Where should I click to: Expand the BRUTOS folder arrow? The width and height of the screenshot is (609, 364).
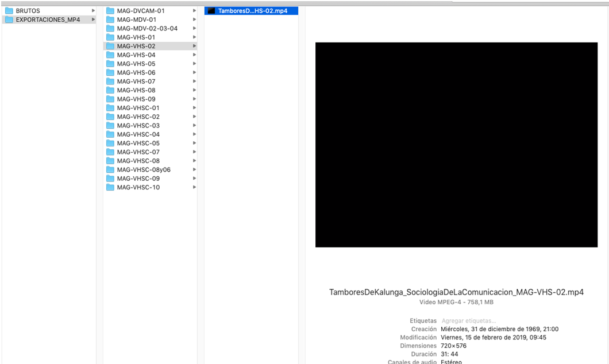(93, 11)
